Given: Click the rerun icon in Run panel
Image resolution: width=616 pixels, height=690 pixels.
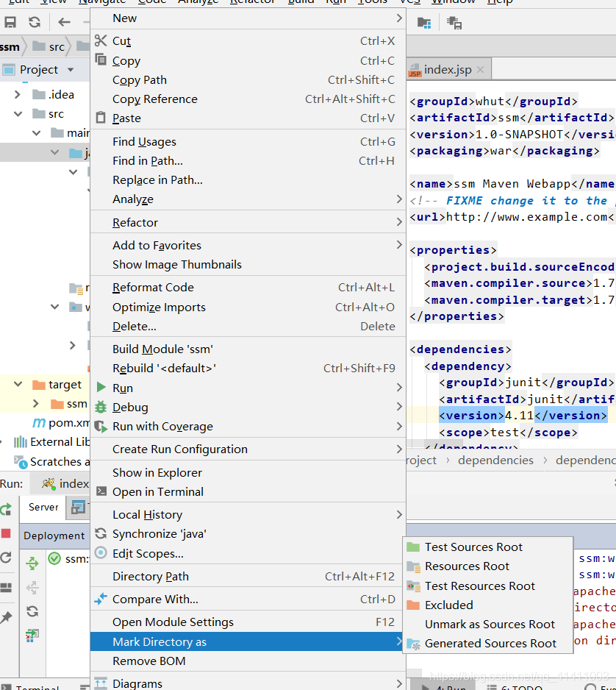Looking at the screenshot, I should click(6, 510).
